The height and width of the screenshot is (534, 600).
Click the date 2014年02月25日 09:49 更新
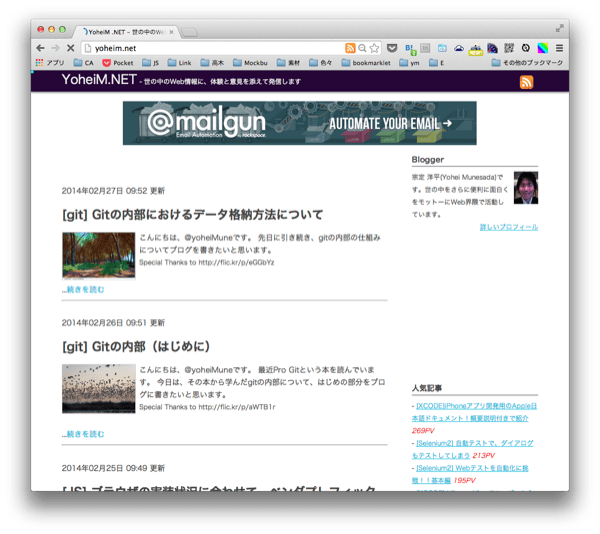point(113,468)
